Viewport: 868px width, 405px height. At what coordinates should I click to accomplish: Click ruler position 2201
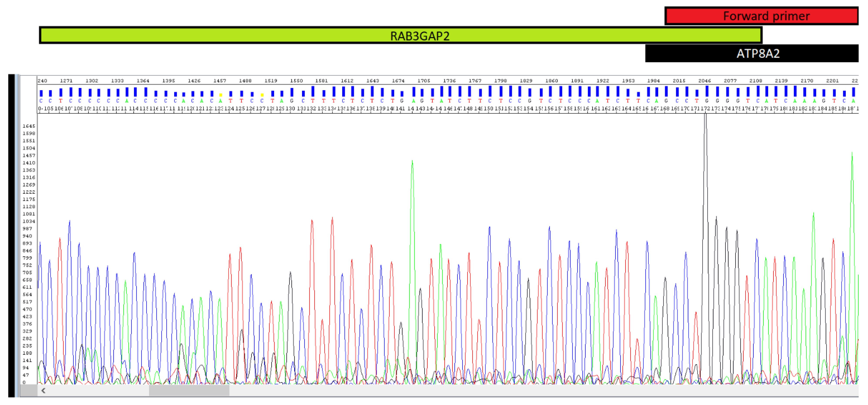click(832, 81)
